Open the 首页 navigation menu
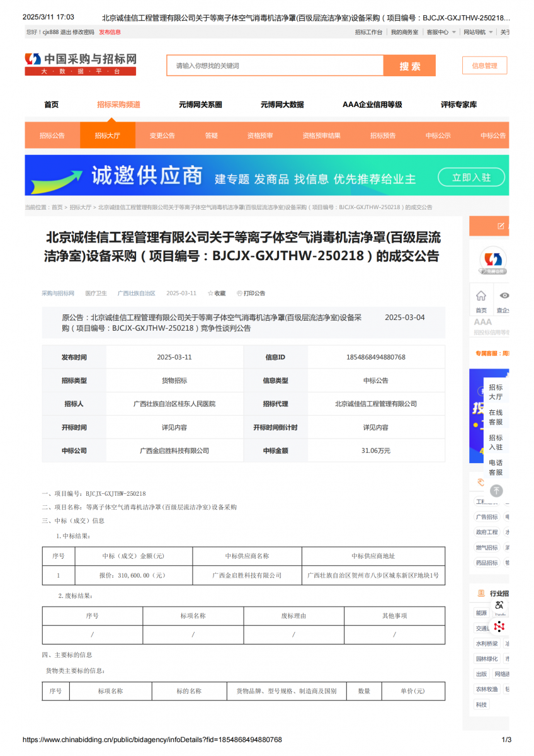Viewport: 534px width, 756px height. coord(52,105)
